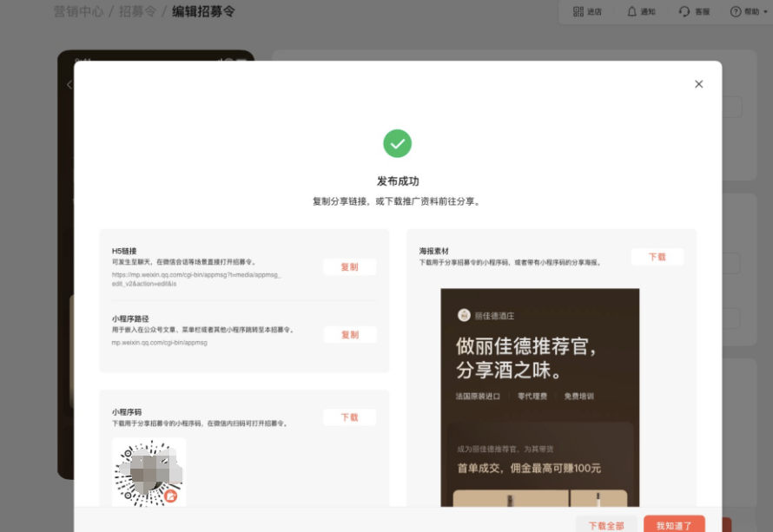
Task: Copy the 小程序路径 with its 复制 button
Action: 350,335
